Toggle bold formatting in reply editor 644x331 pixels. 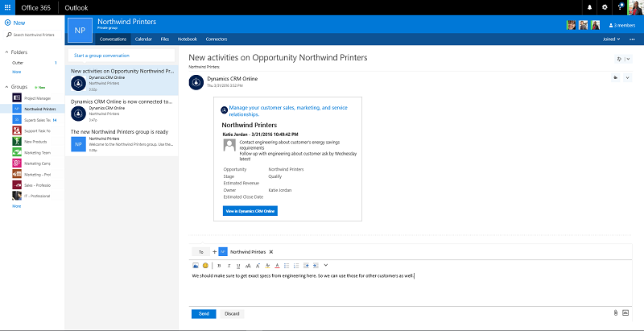click(x=218, y=265)
